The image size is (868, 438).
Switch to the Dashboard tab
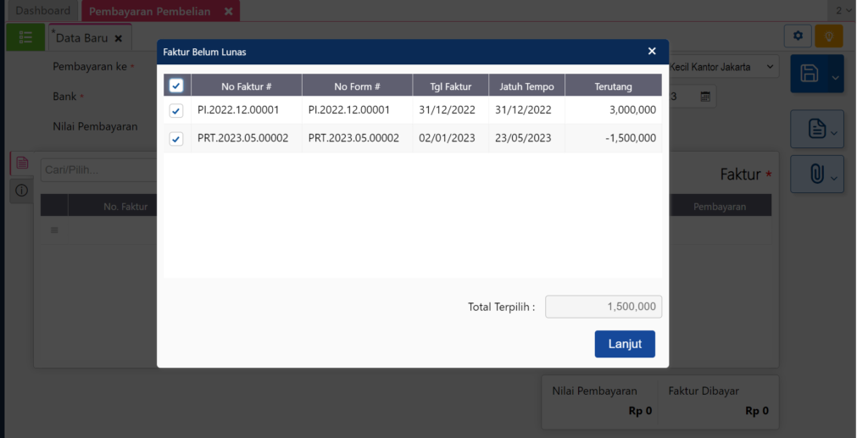[x=43, y=11]
